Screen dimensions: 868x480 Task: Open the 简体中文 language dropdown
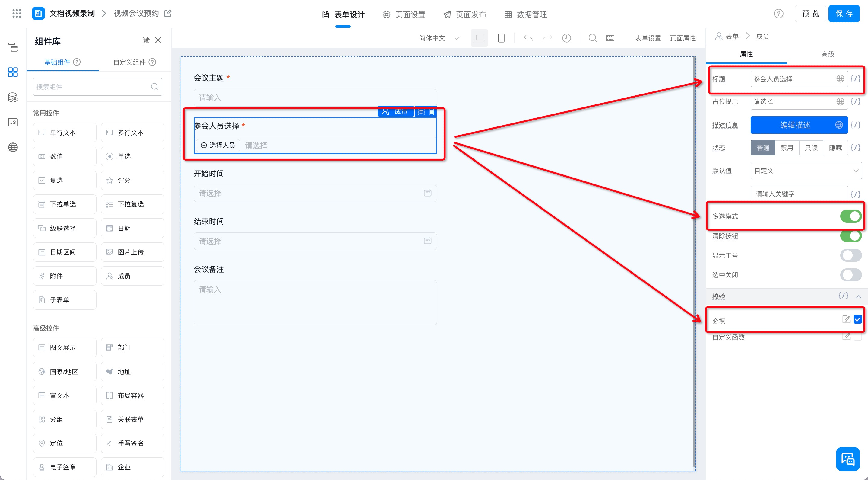[439, 38]
